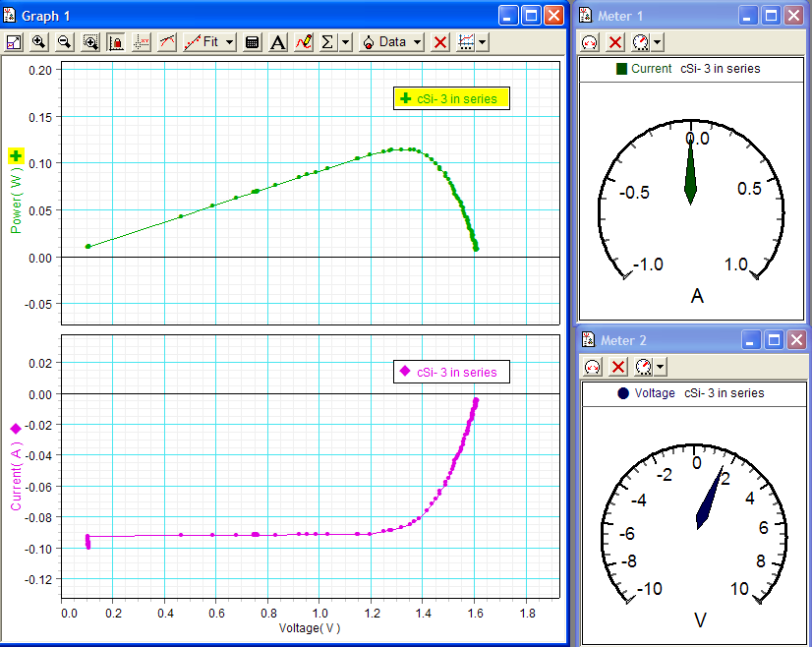Toggle the axis lock button in graph toolbar
Screen dimensions: 812x647
(x=116, y=42)
